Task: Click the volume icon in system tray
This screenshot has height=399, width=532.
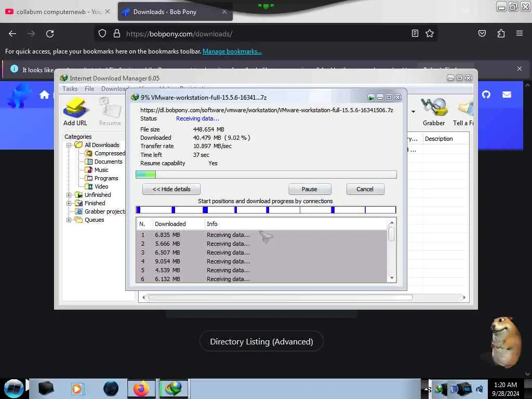Action: tap(480, 389)
